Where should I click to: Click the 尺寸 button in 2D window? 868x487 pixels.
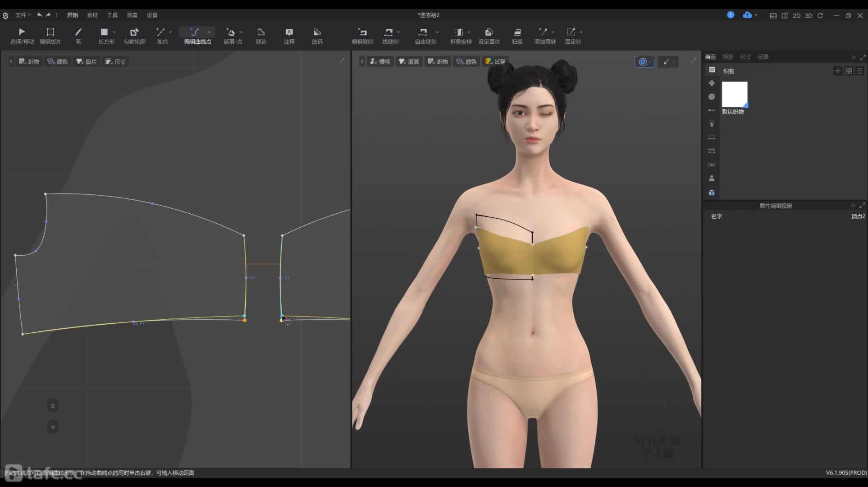(115, 61)
